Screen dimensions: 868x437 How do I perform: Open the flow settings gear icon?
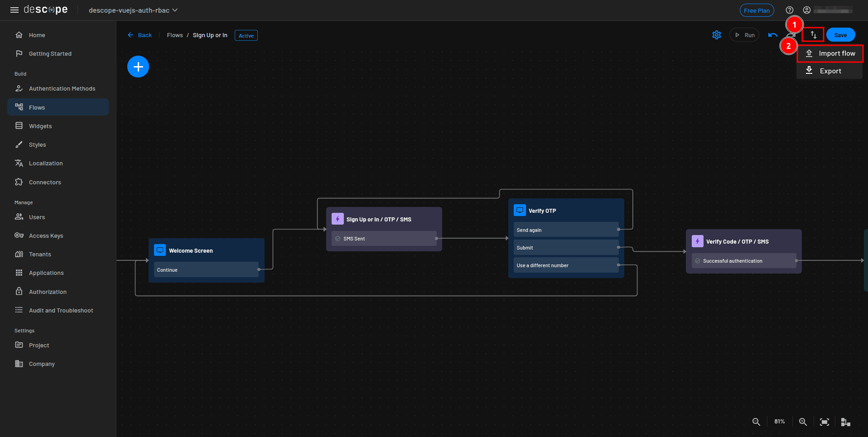[x=716, y=35]
